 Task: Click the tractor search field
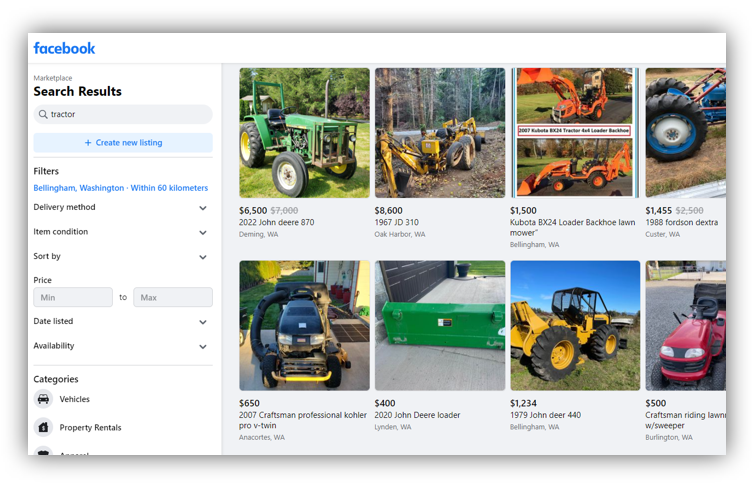[123, 114]
